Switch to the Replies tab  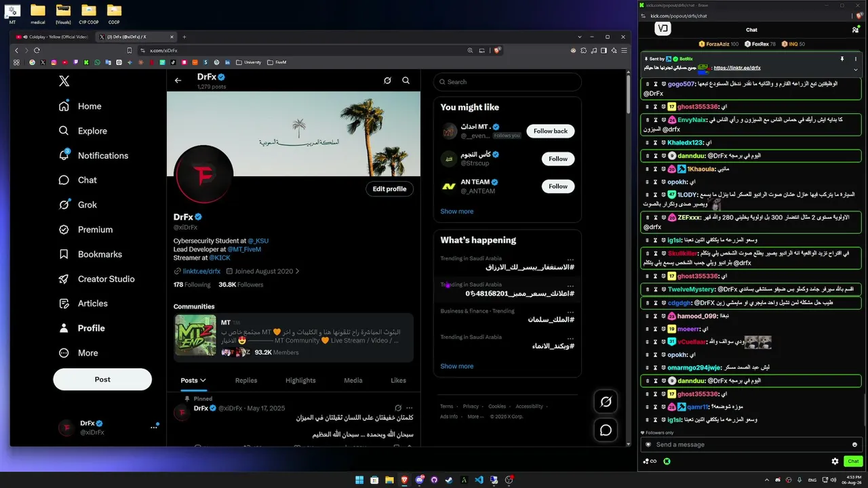click(x=246, y=380)
